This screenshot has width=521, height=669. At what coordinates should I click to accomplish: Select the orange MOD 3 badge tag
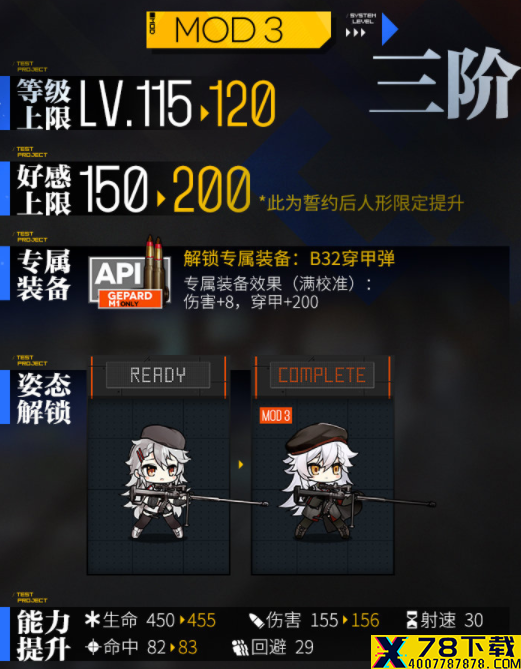276,415
